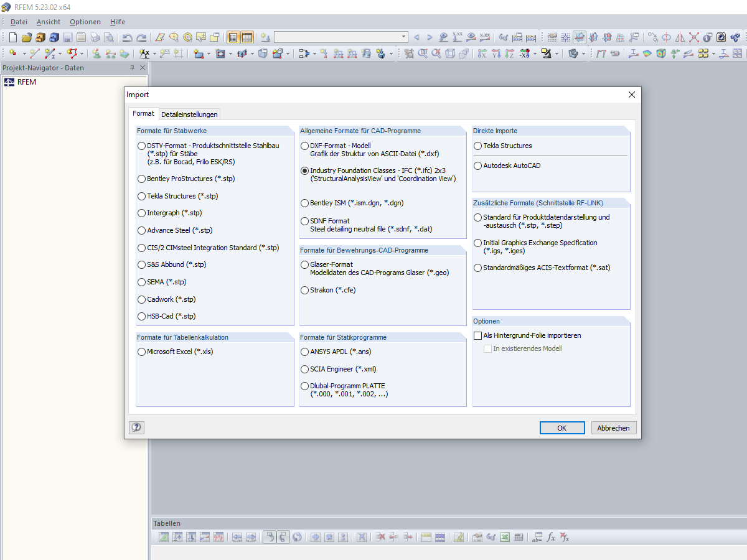
Task: Click the help question mark button in Import dialog
Action: pos(136,427)
